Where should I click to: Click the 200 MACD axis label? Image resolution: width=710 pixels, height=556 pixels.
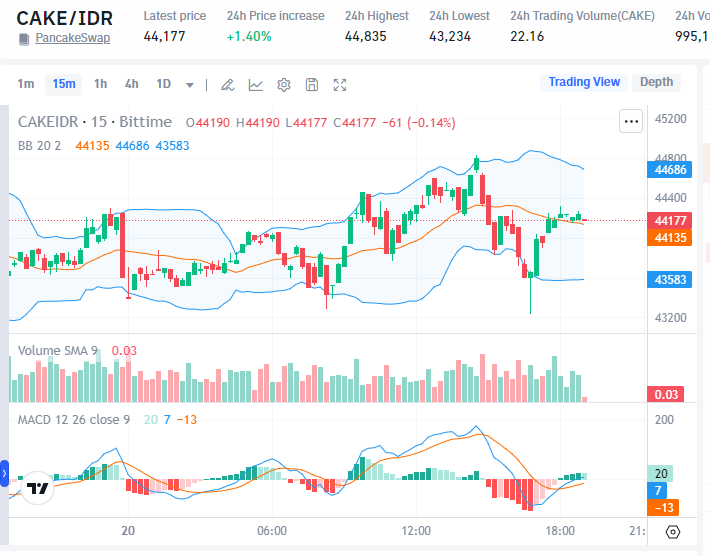pyautogui.click(x=664, y=420)
